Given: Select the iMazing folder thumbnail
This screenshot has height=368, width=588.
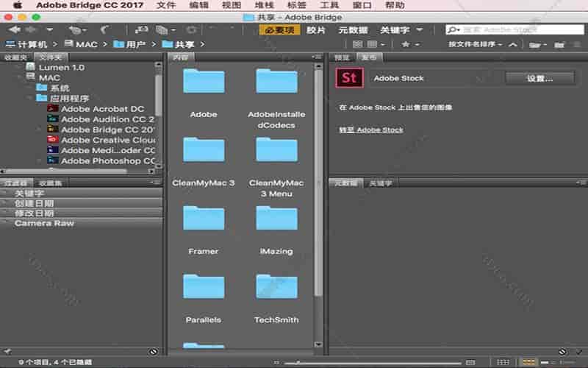Looking at the screenshot, I should [276, 220].
